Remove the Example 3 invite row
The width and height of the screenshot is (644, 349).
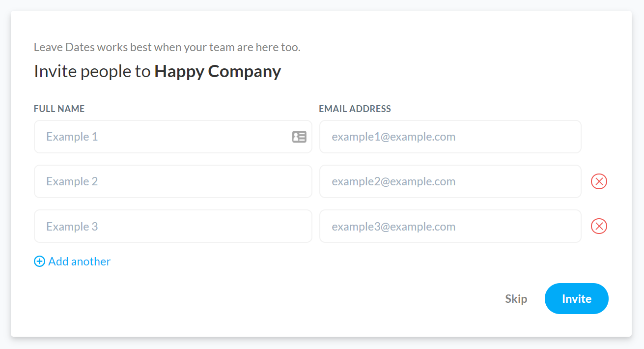coord(599,226)
